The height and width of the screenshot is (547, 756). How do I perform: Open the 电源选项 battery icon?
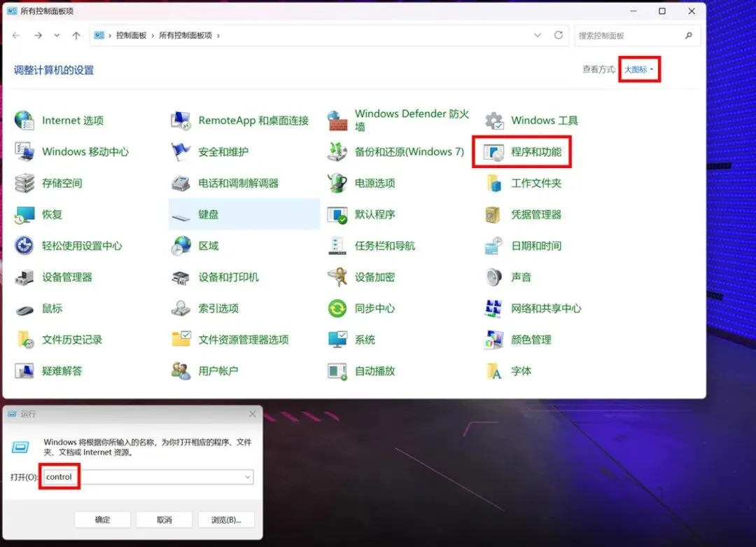(337, 183)
